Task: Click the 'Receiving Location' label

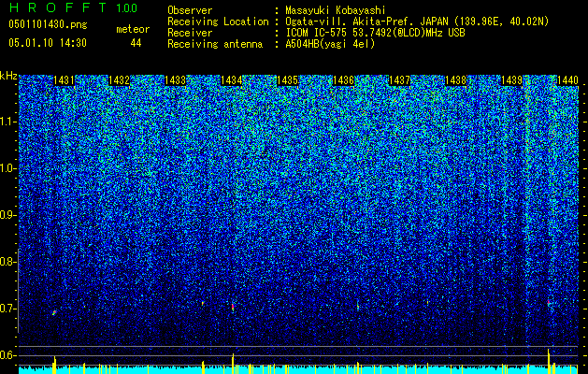Action: pyautogui.click(x=218, y=22)
